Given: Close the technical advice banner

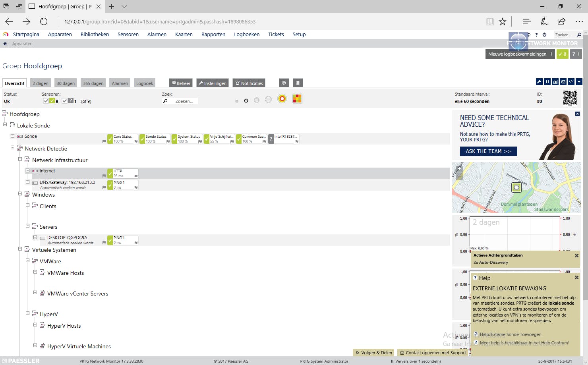Looking at the screenshot, I should point(577,114).
